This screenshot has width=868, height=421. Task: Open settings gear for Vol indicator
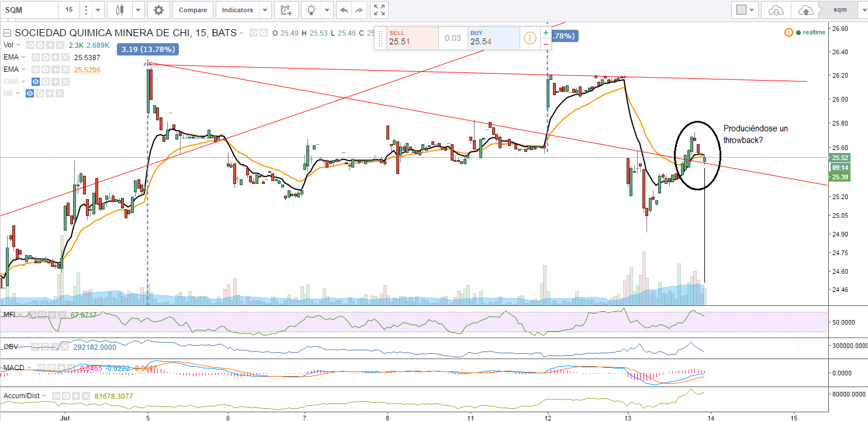[40, 45]
